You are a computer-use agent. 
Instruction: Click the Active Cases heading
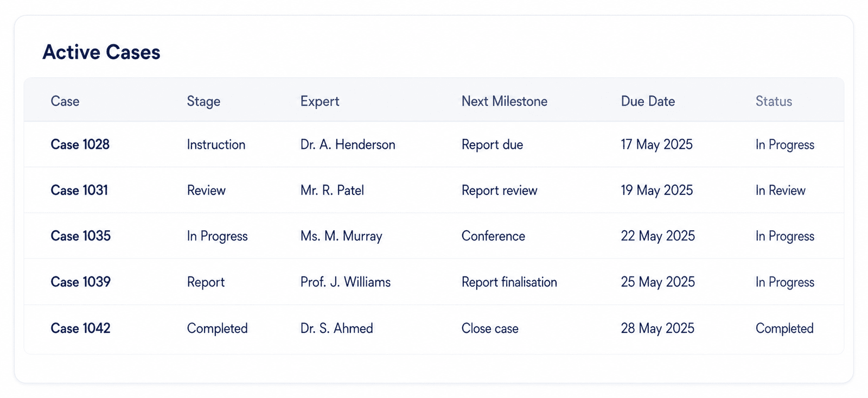click(x=101, y=52)
